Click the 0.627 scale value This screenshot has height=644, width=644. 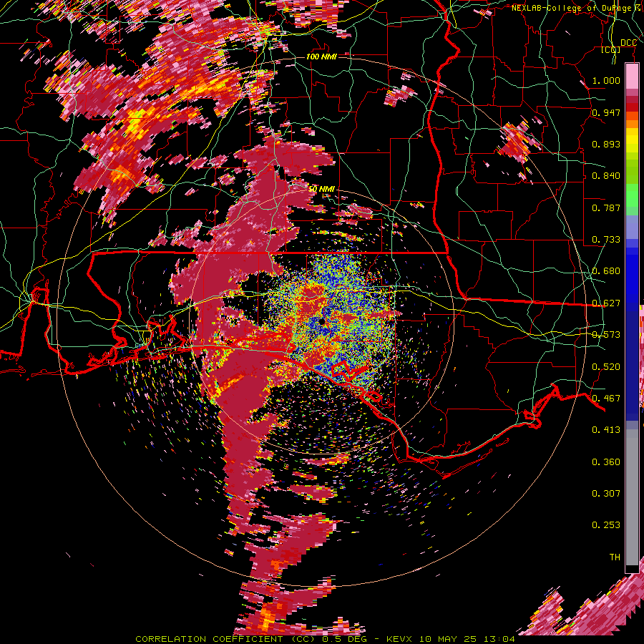[606, 303]
